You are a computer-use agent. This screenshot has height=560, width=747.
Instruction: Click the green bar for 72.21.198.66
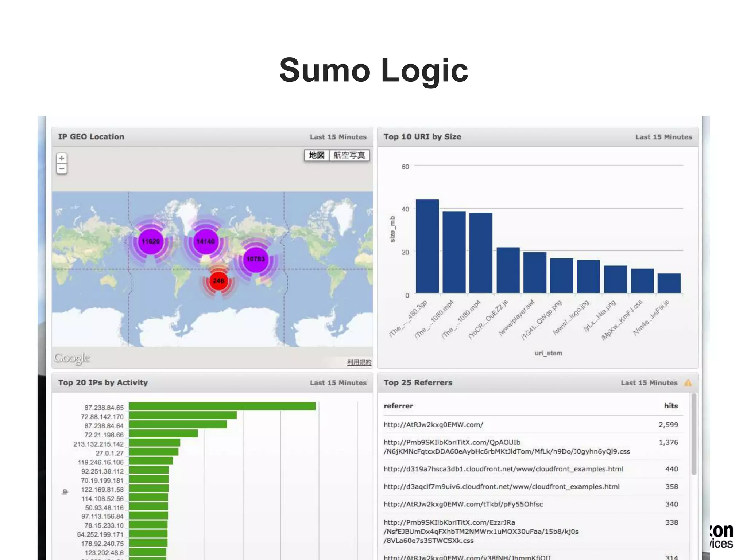(163, 433)
